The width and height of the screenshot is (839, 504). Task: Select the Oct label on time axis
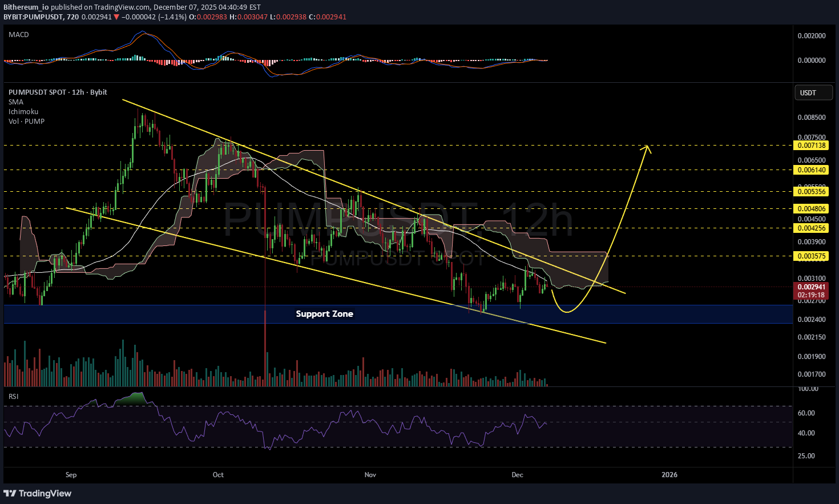click(218, 475)
